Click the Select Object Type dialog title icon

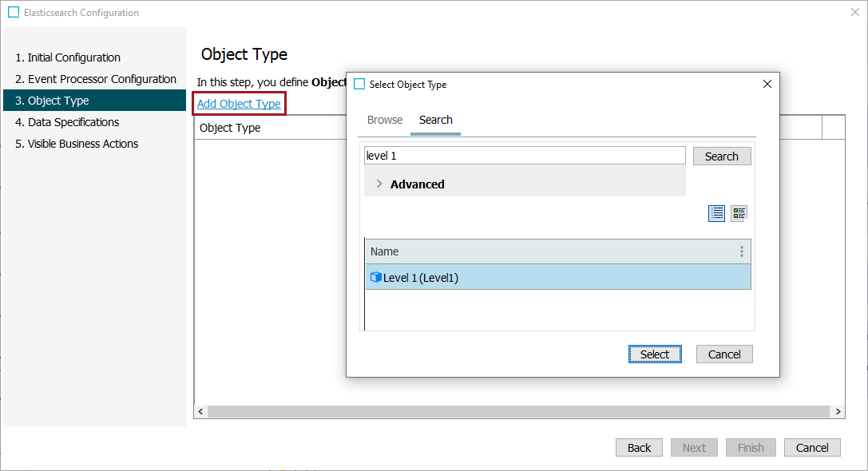click(x=359, y=84)
